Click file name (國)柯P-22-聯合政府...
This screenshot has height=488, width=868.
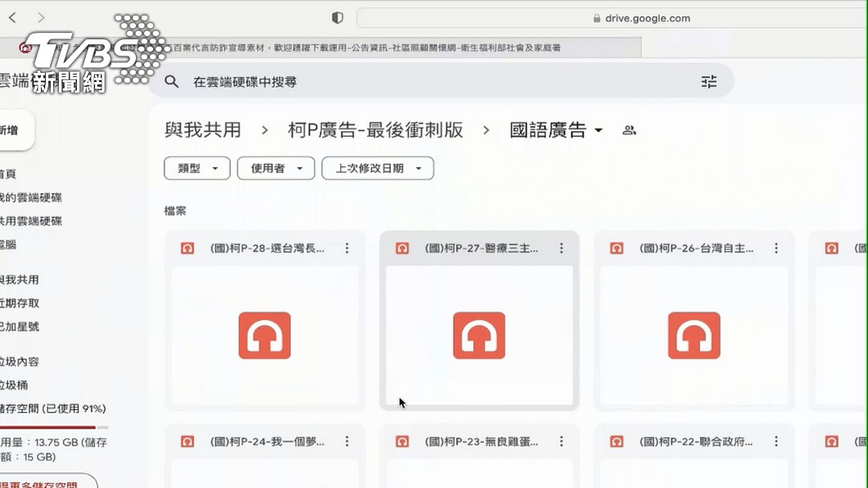[696, 441]
